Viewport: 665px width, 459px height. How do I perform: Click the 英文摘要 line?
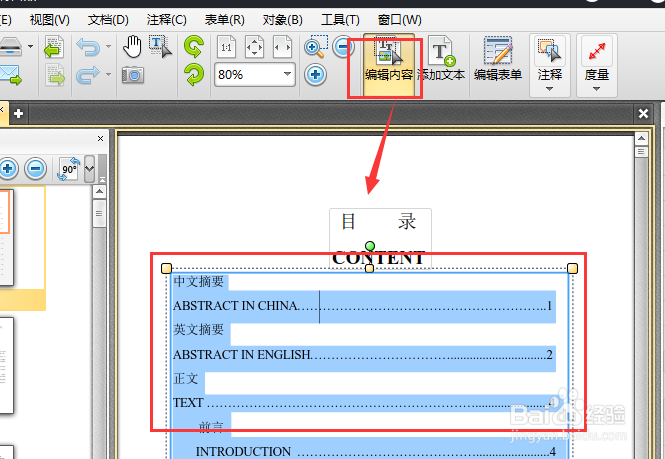point(198,330)
